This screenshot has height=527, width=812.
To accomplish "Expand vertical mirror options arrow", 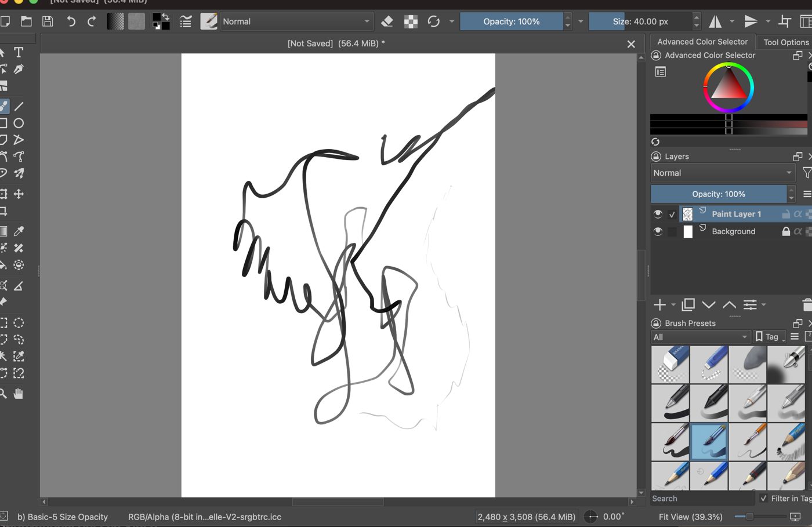I will [768, 21].
